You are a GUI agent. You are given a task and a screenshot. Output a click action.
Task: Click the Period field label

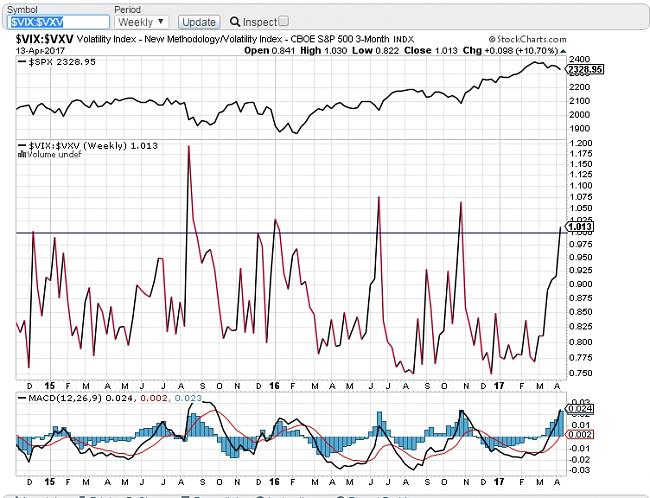(x=128, y=10)
